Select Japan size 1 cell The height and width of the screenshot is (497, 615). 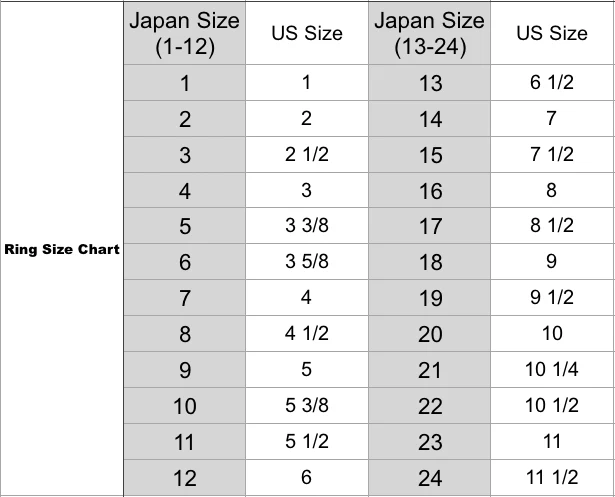tap(185, 83)
